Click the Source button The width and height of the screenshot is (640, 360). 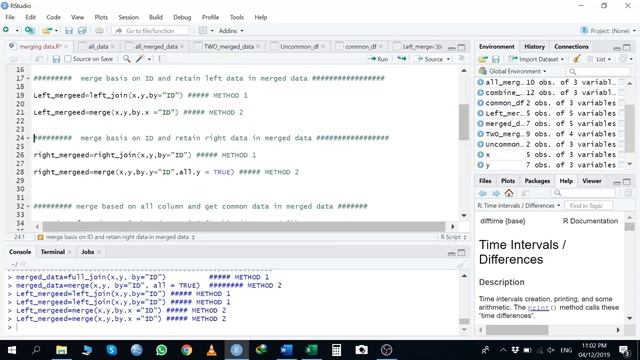click(x=429, y=59)
